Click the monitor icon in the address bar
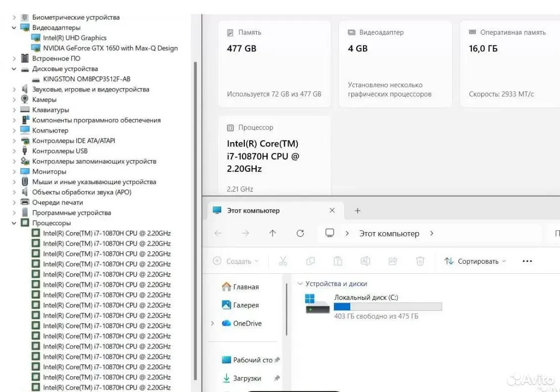The image size is (560, 392). (x=329, y=233)
